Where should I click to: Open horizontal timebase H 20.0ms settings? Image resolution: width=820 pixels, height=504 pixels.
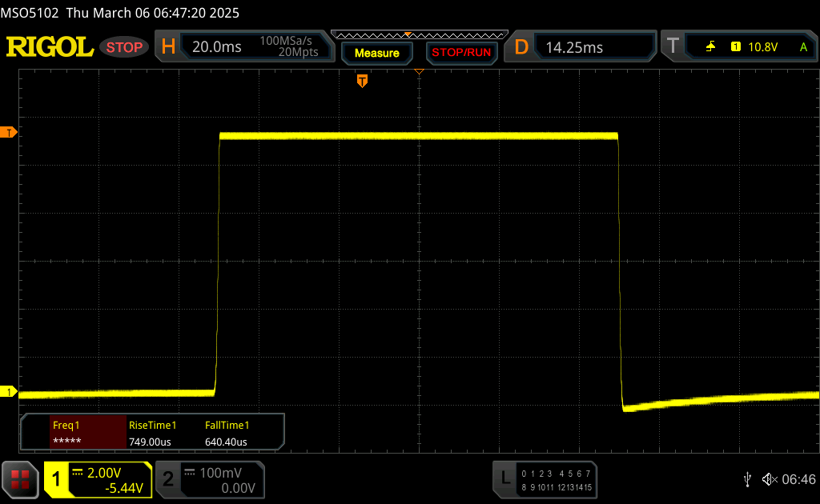point(244,47)
